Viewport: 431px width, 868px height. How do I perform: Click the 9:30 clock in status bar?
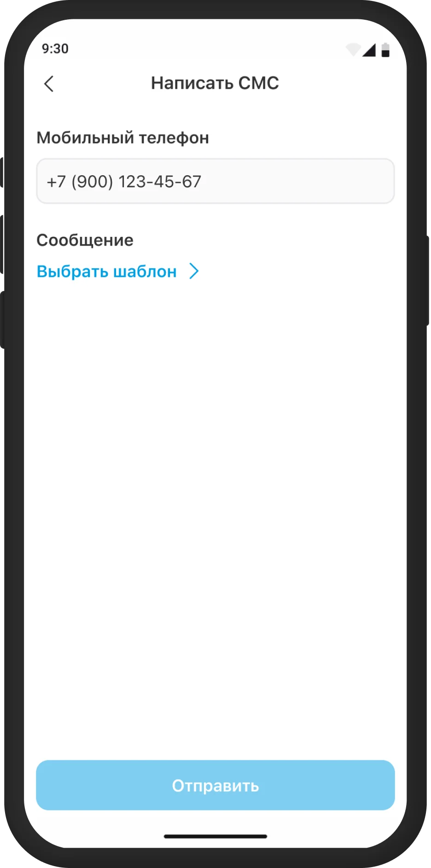pyautogui.click(x=55, y=49)
